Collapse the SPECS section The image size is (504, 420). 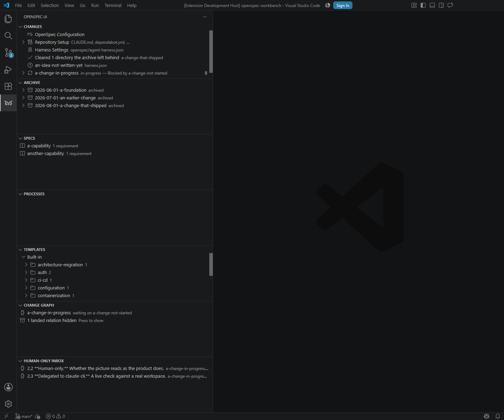tap(20, 138)
